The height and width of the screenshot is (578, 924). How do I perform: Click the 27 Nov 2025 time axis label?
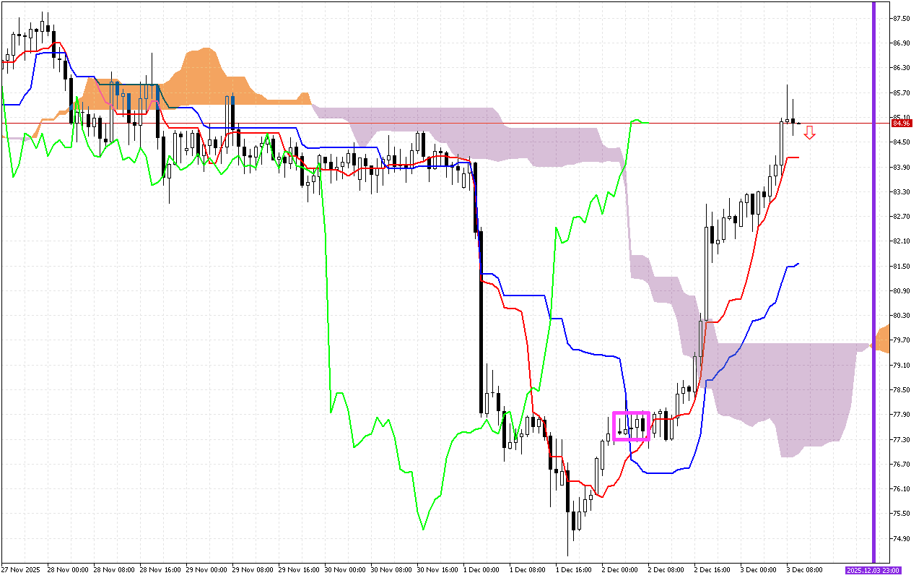click(x=21, y=570)
